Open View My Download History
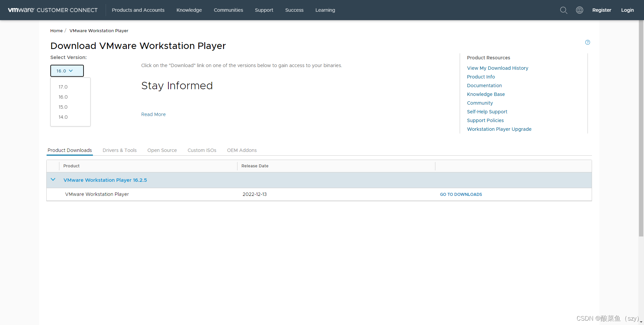 click(497, 68)
